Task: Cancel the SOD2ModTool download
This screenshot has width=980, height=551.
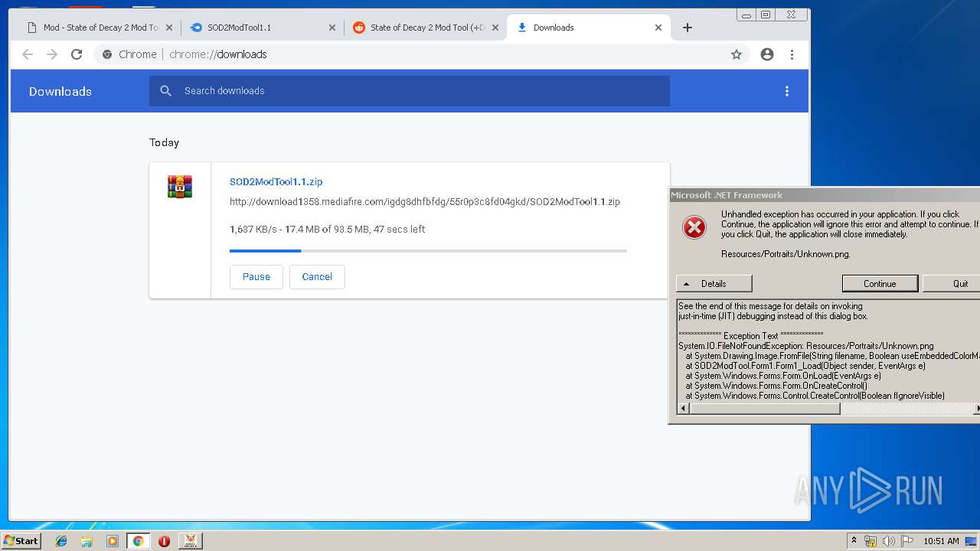Action: (317, 277)
